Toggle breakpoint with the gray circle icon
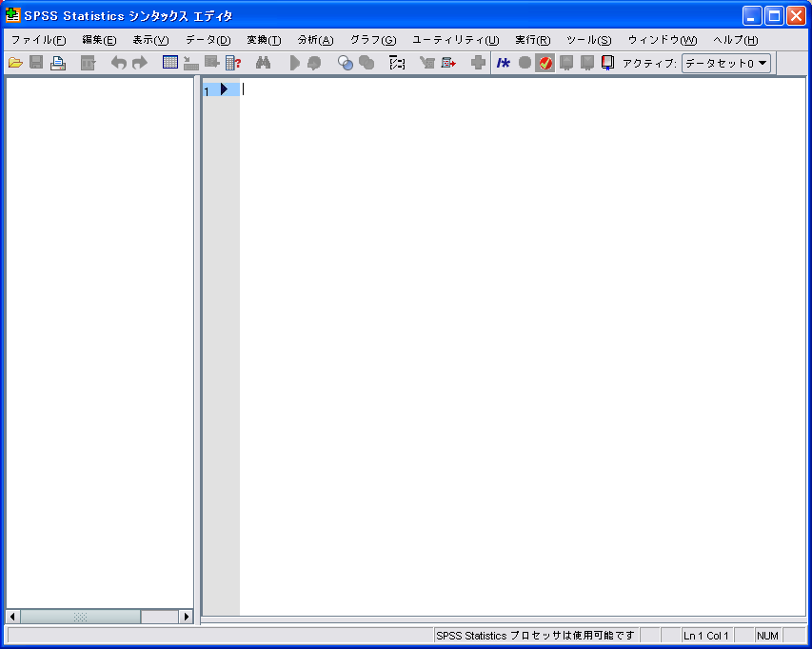Viewport: 812px width, 649px height. (525, 63)
